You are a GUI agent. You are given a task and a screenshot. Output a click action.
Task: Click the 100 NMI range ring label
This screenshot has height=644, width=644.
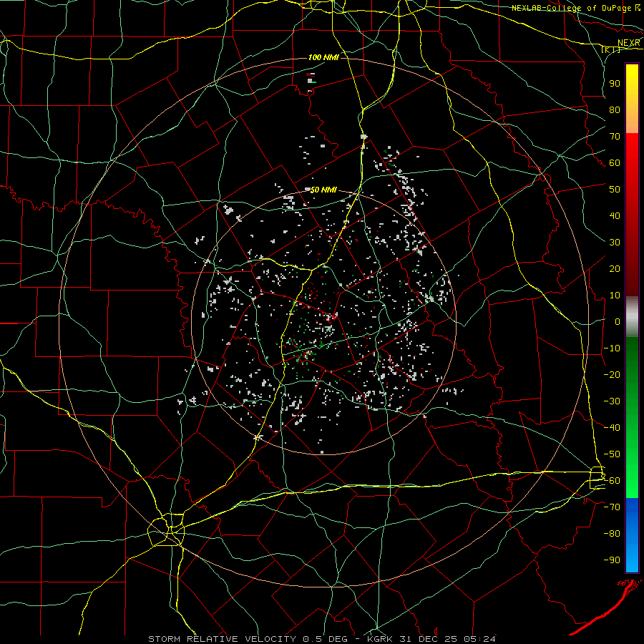pyautogui.click(x=323, y=57)
